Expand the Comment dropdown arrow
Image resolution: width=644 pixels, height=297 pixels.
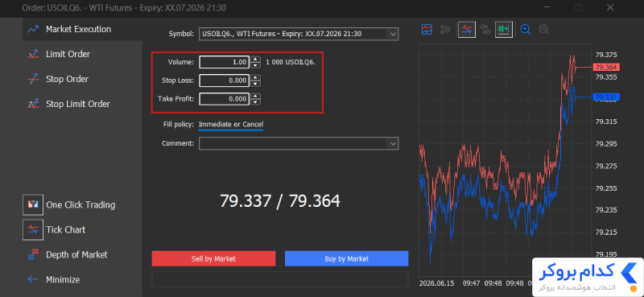tap(393, 143)
